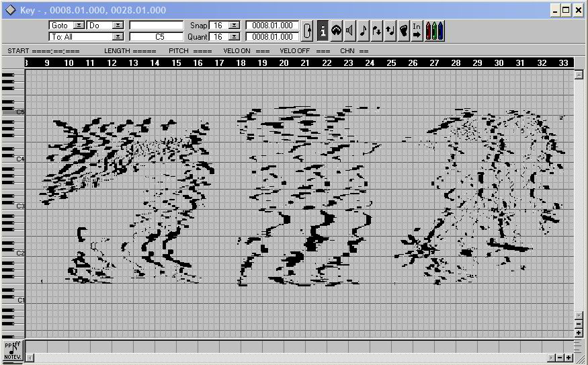
Task: Click bar 28 on the ruler
Action: (x=456, y=63)
